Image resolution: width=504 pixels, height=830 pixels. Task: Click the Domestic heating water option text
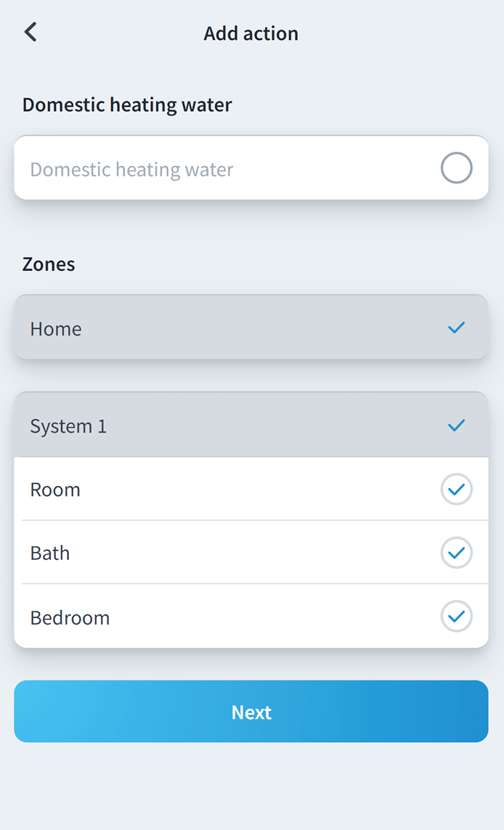click(131, 170)
